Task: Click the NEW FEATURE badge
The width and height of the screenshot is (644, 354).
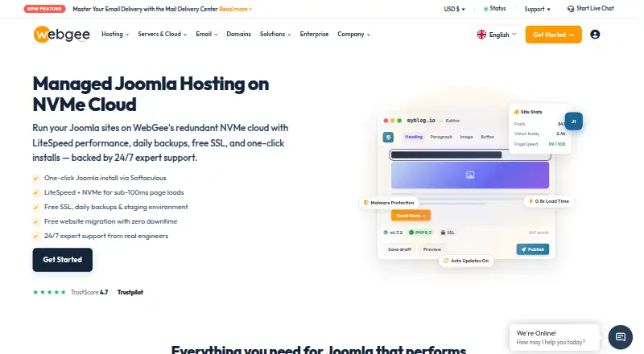Action: tap(45, 9)
